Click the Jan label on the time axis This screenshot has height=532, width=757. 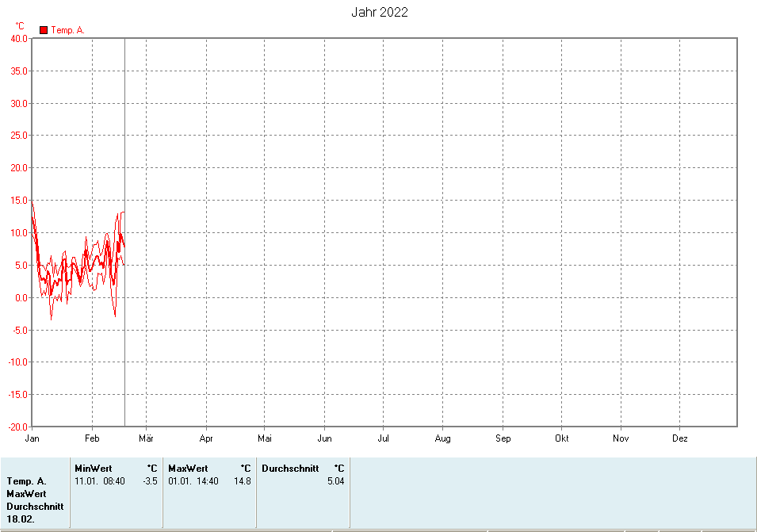pos(32,438)
